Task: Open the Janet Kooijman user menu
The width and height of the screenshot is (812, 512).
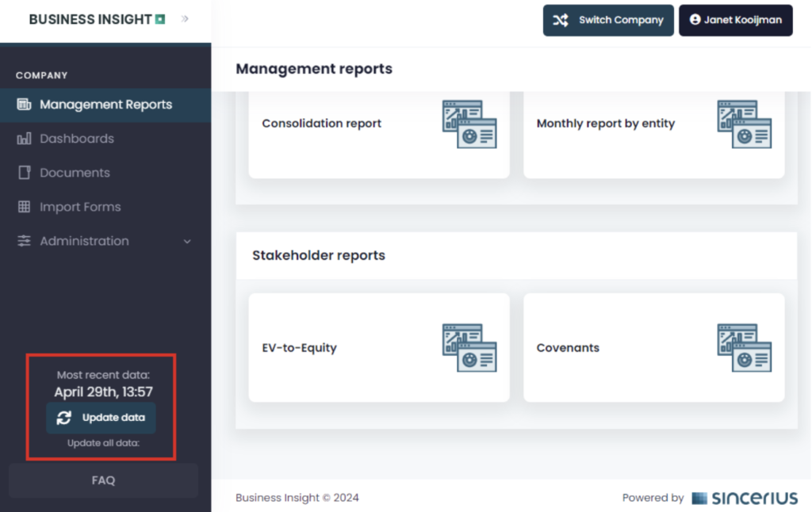Action: pos(736,20)
